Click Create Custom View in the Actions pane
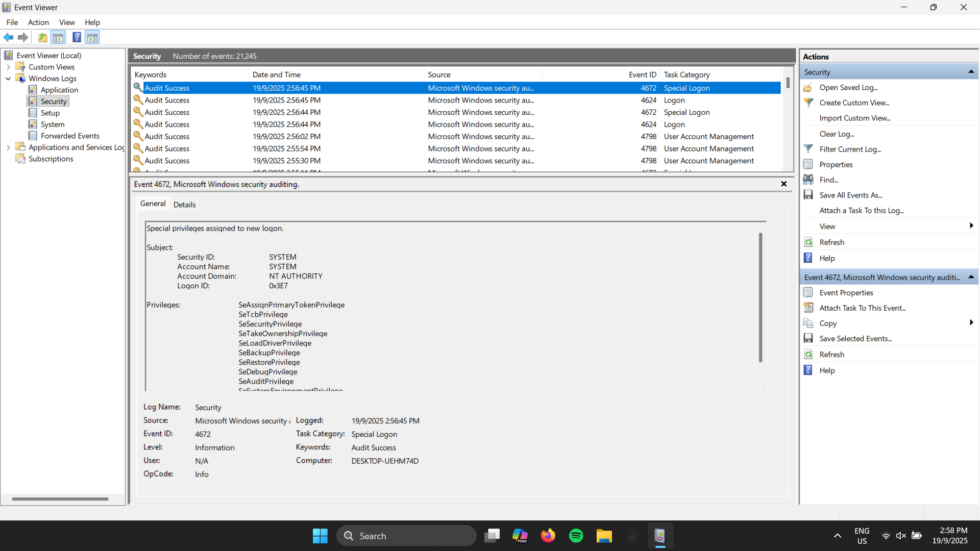This screenshot has width=980, height=551. click(x=855, y=103)
